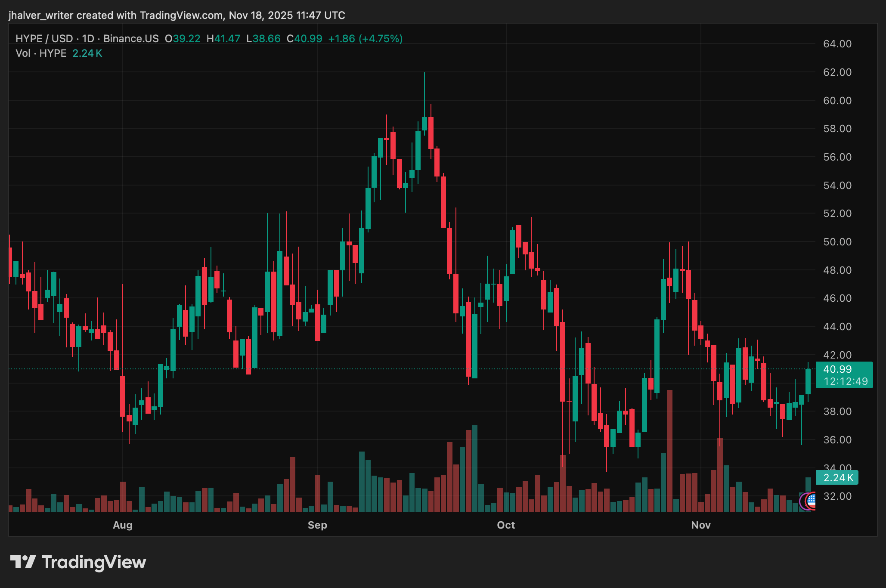Click the TradingView wordmark text
The width and height of the screenshot is (886, 588).
coord(94,562)
